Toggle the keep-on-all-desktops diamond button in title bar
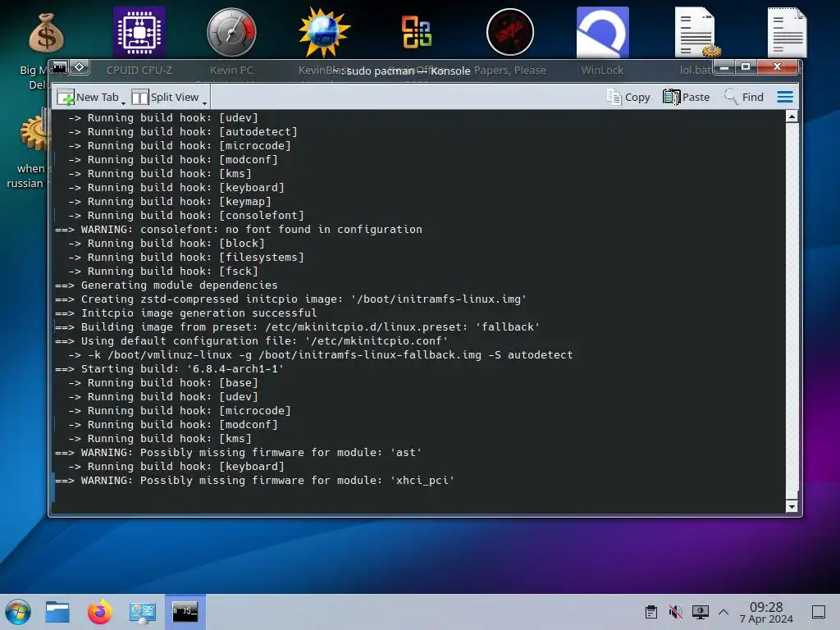The width and height of the screenshot is (840, 630). tap(80, 67)
